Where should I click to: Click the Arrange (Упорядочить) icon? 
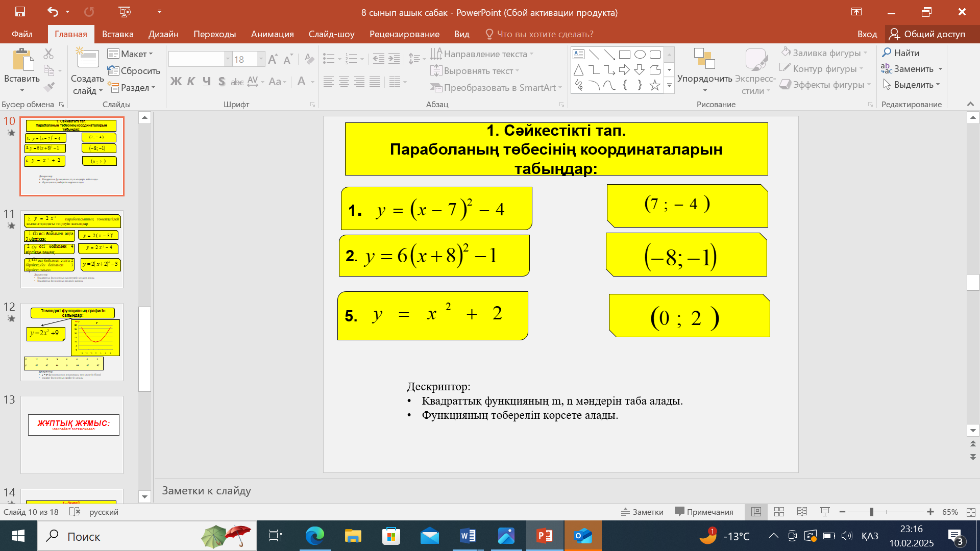(704, 59)
